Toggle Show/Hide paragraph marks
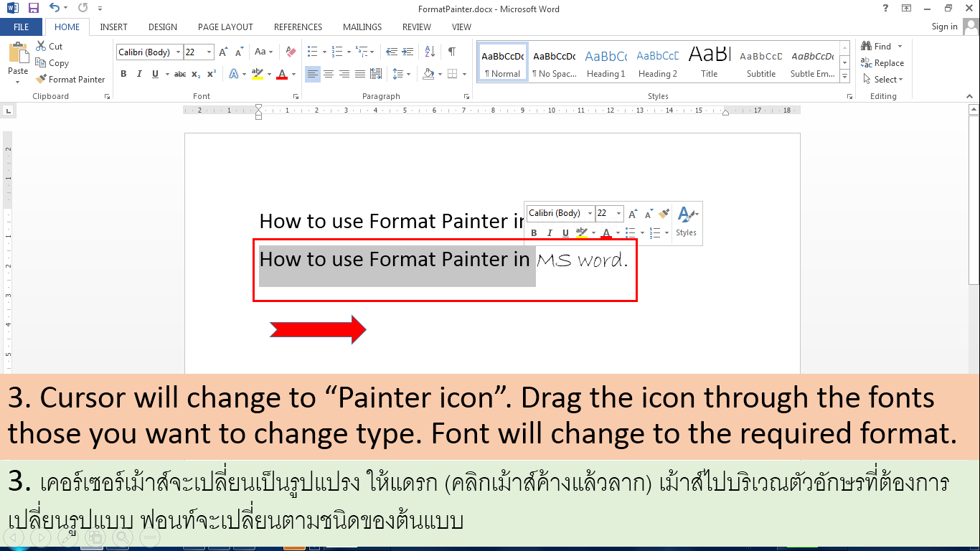980x551 pixels. click(453, 51)
